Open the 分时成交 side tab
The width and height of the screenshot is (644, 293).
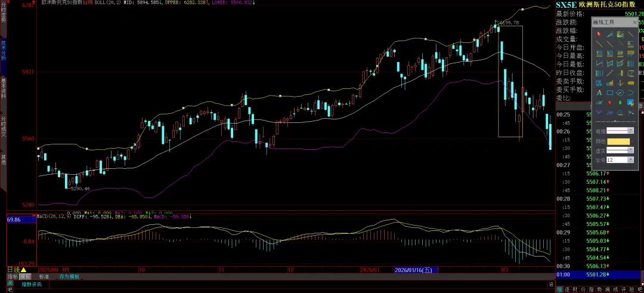coord(4,127)
